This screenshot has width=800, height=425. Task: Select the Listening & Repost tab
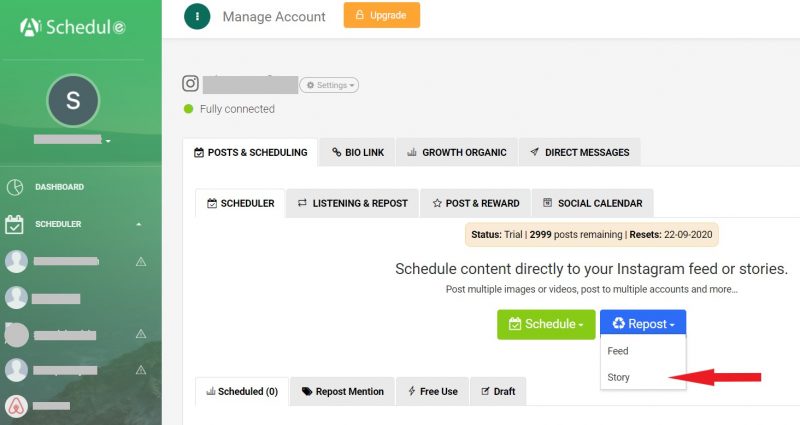[x=353, y=203]
